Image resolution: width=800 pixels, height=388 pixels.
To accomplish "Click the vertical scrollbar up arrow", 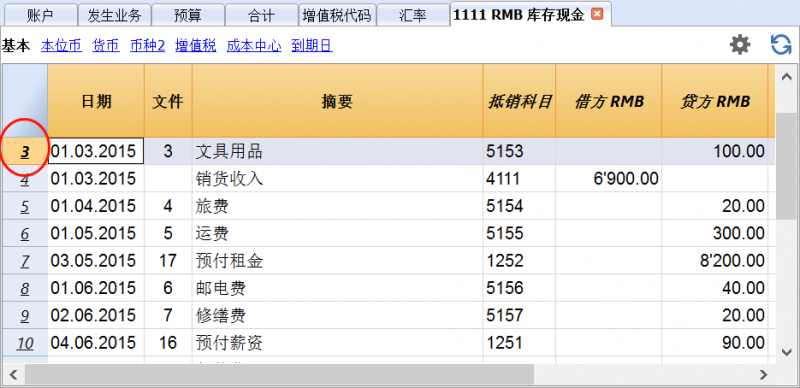I will 787,77.
